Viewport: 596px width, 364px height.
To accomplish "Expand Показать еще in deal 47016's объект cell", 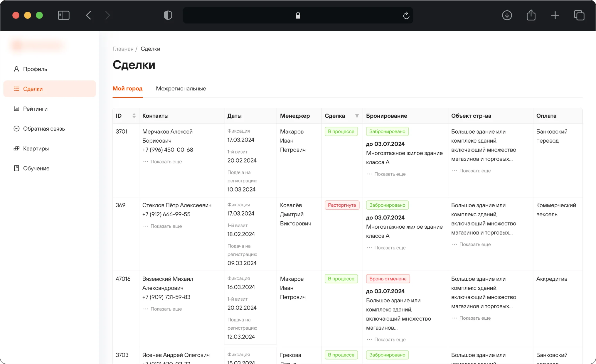I will 475,318.
